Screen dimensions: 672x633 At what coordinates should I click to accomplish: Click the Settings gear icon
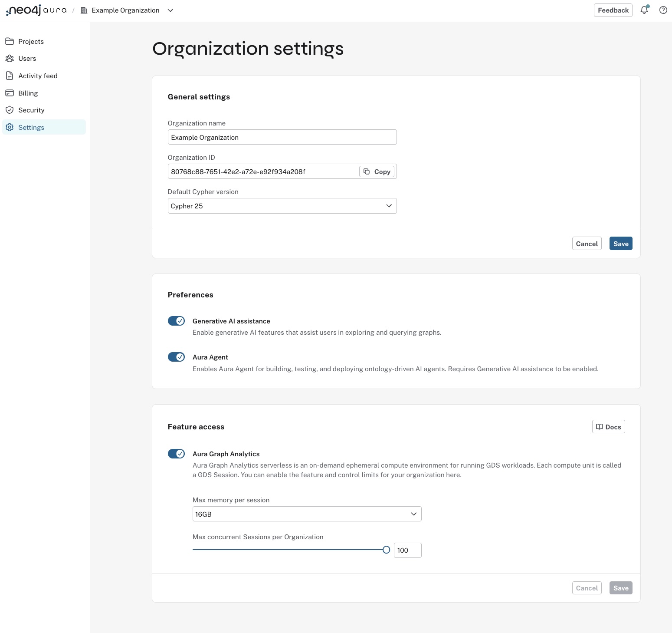click(x=10, y=127)
